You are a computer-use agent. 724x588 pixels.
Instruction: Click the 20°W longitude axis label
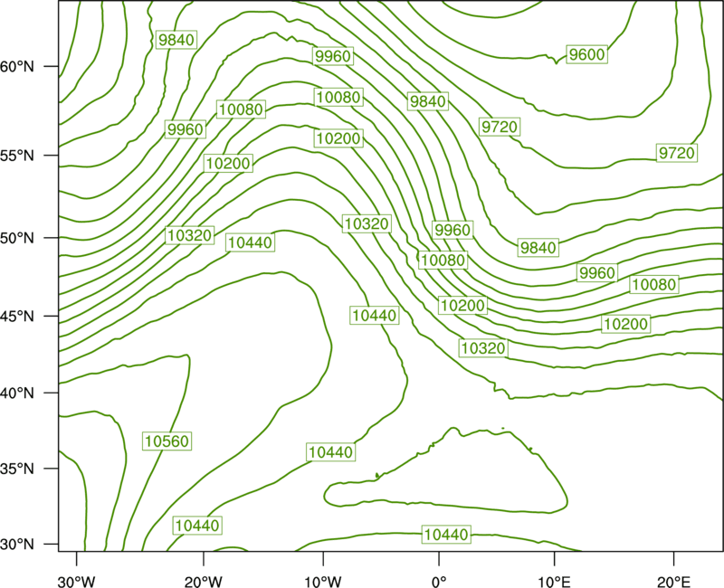click(x=204, y=582)
